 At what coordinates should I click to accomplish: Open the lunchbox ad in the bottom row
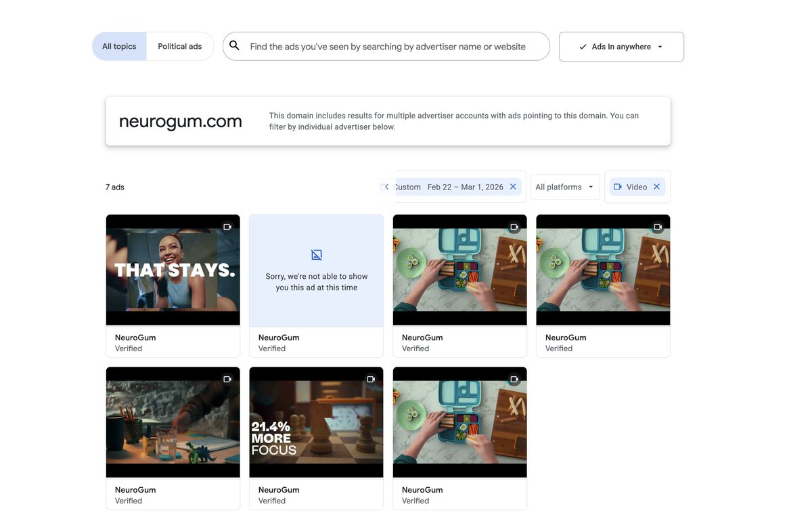point(460,423)
